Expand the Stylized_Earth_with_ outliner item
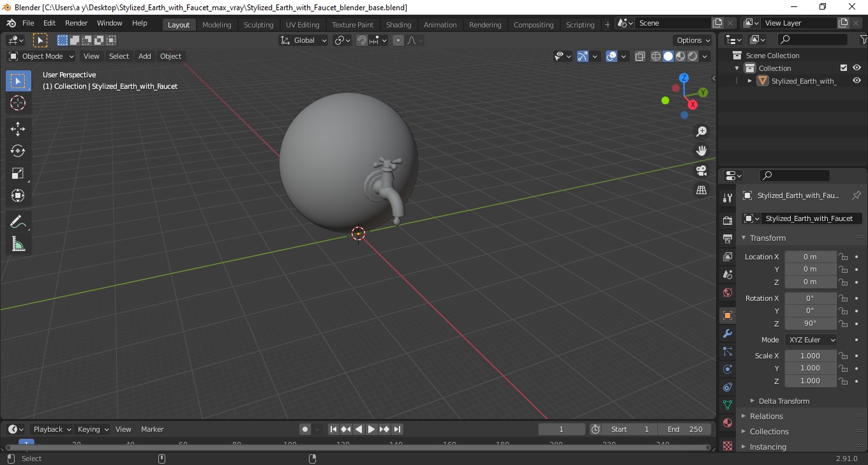The height and width of the screenshot is (465, 868). 750,80
